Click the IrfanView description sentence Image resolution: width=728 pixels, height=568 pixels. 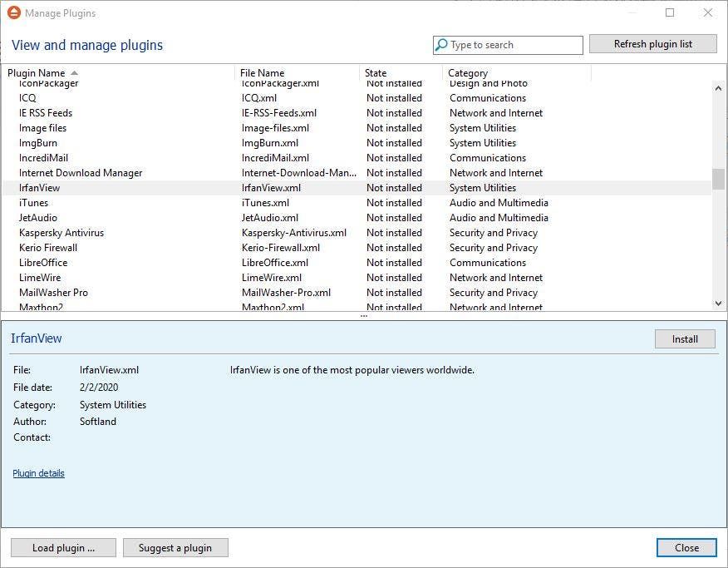[x=352, y=370]
